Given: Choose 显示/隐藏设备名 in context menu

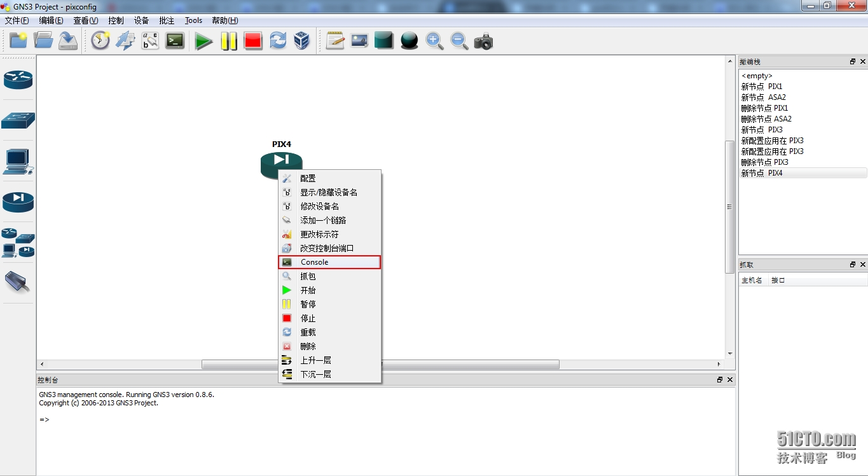Looking at the screenshot, I should (330, 192).
